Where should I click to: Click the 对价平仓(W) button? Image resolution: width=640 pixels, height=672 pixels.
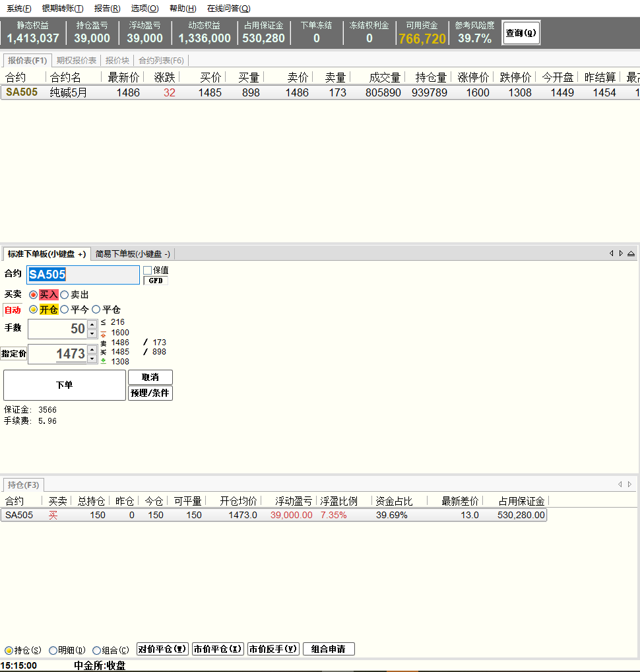(162, 650)
